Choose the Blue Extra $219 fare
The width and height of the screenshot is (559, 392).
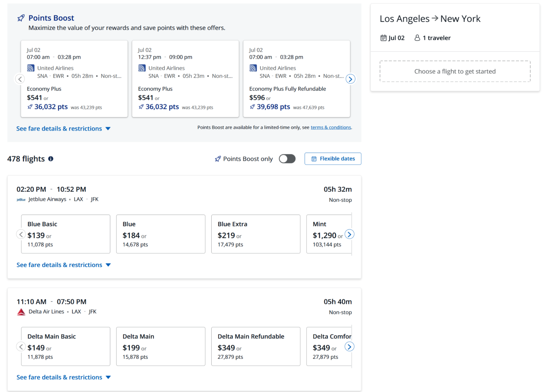pyautogui.click(x=256, y=234)
